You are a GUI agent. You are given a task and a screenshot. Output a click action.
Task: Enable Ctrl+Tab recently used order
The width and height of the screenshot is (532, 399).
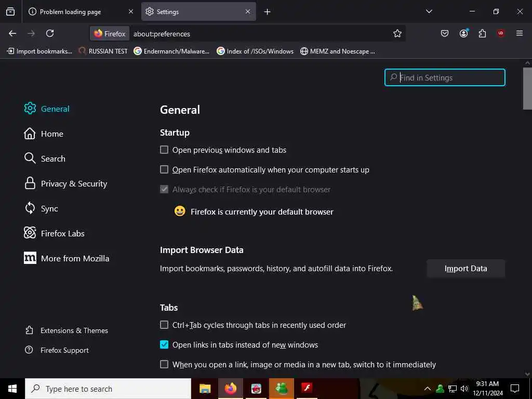coord(164,325)
